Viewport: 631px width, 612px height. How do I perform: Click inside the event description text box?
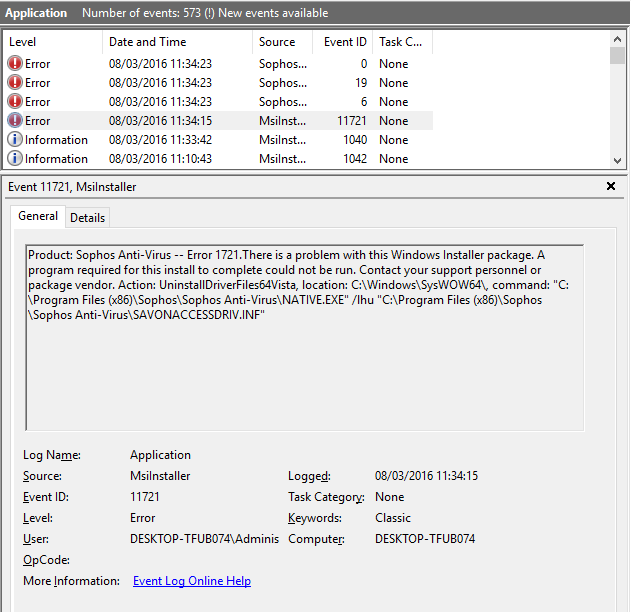point(305,337)
